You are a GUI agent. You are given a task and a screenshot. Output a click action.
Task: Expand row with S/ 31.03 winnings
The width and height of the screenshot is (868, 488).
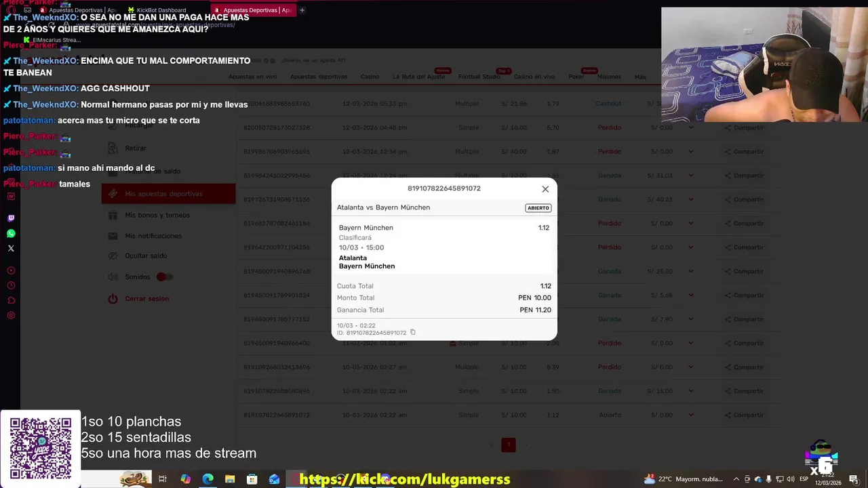click(x=691, y=176)
